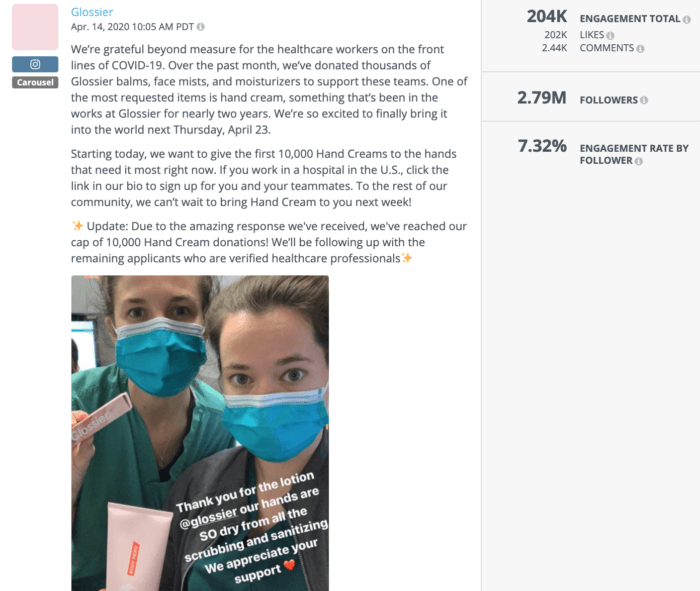
Task: Click the 7.32% engagement rate value
Action: point(542,146)
